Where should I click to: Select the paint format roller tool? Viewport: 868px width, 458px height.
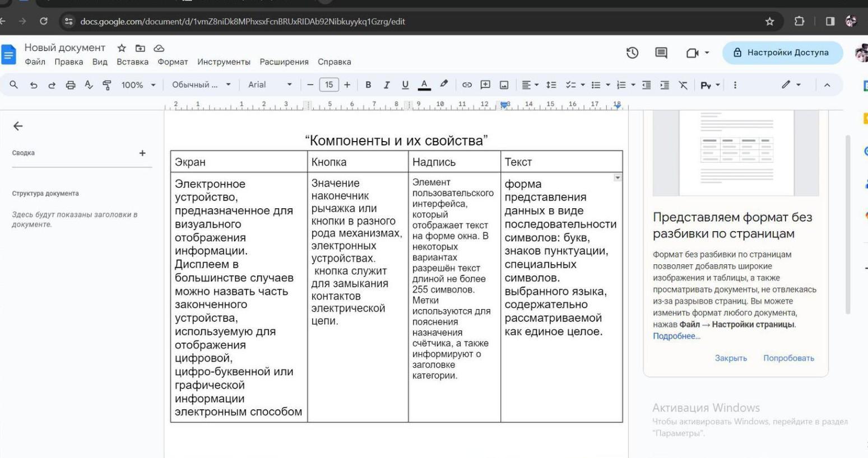pyautogui.click(x=107, y=85)
